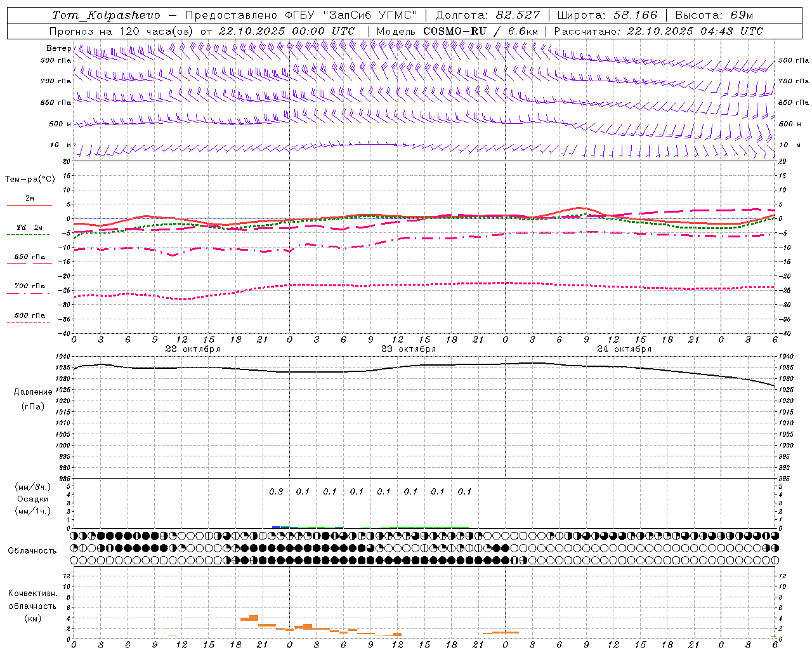Click the Облачность cloud cover label
The width and height of the screenshot is (812, 650).
[x=32, y=551]
